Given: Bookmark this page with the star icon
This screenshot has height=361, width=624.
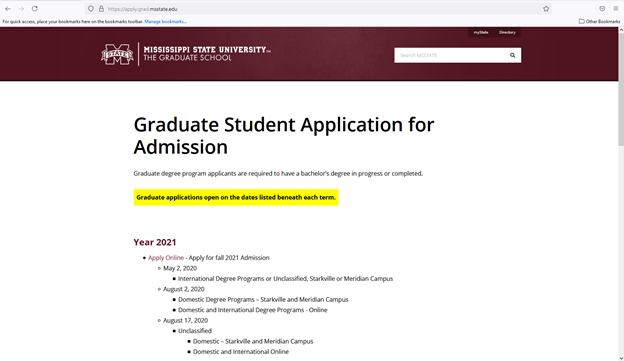Looking at the screenshot, I should click(546, 9).
